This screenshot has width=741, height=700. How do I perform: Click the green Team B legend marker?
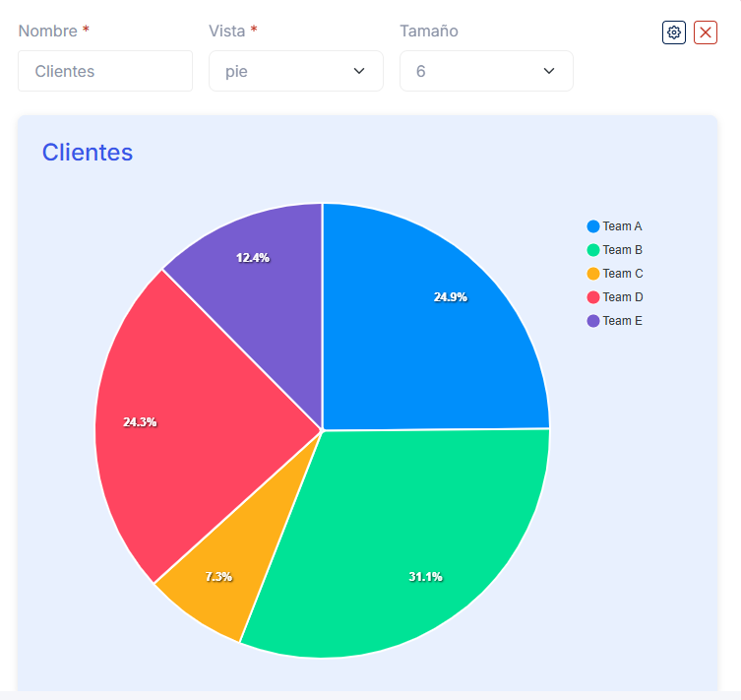pyautogui.click(x=593, y=250)
